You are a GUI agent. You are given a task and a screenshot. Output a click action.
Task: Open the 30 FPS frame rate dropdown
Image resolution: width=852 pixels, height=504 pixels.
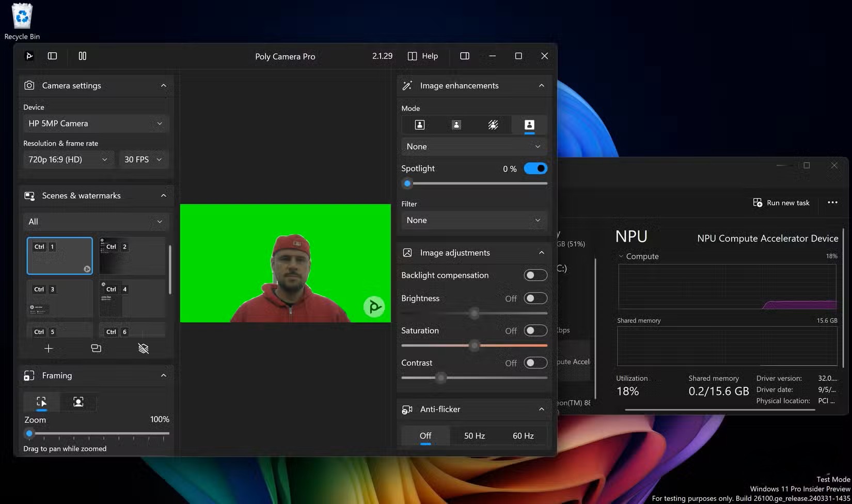tap(144, 160)
